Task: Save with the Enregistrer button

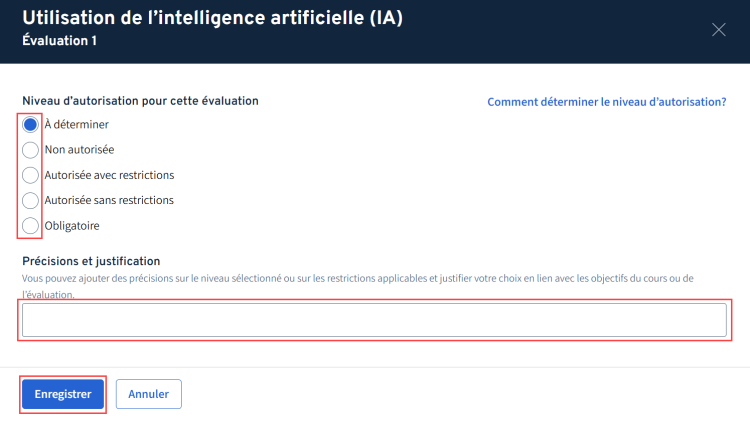Action: click(x=63, y=394)
